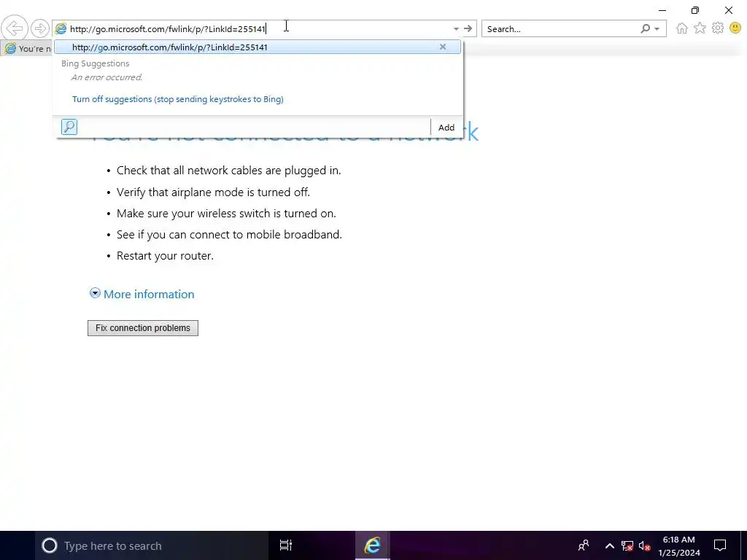The image size is (747, 560).
Task: Click the Forward navigation arrow
Action: pyautogui.click(x=40, y=28)
